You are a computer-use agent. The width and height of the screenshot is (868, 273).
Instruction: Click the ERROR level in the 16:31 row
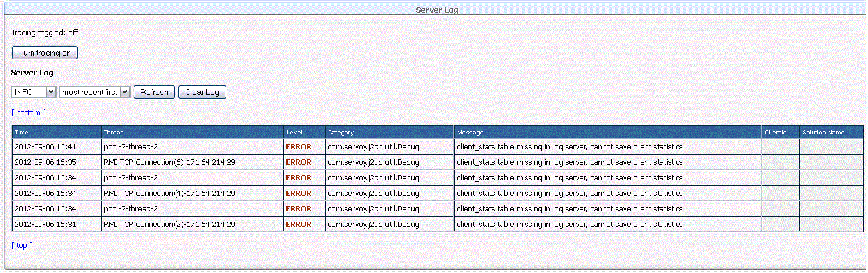pos(298,224)
